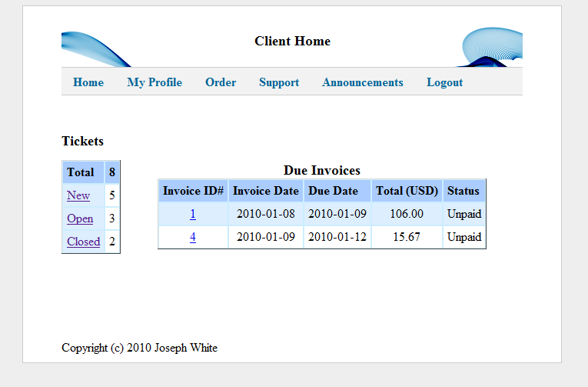Select the Total tickets header cell
This screenshot has height=387, width=588.
click(x=83, y=172)
